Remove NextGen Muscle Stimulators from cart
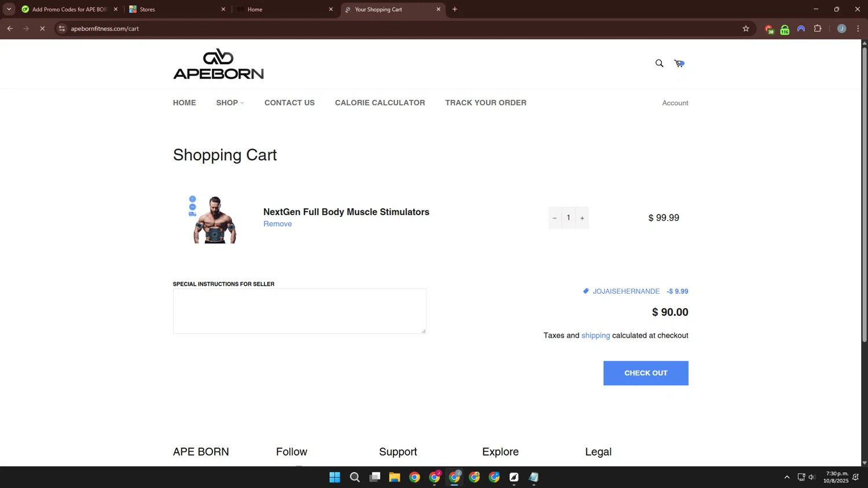868x488 pixels. pos(278,224)
